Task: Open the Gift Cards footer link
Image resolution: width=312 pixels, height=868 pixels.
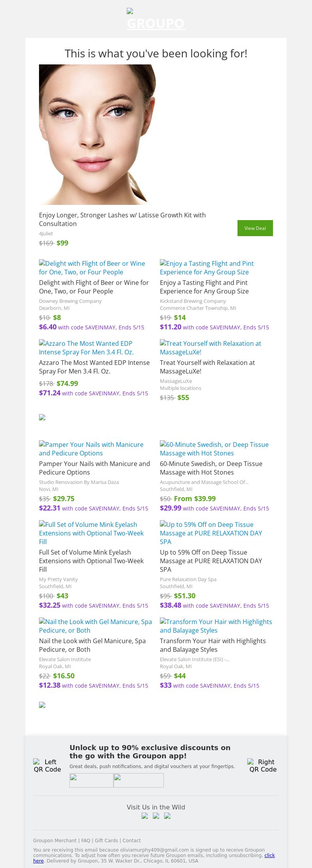Action: click(106, 841)
